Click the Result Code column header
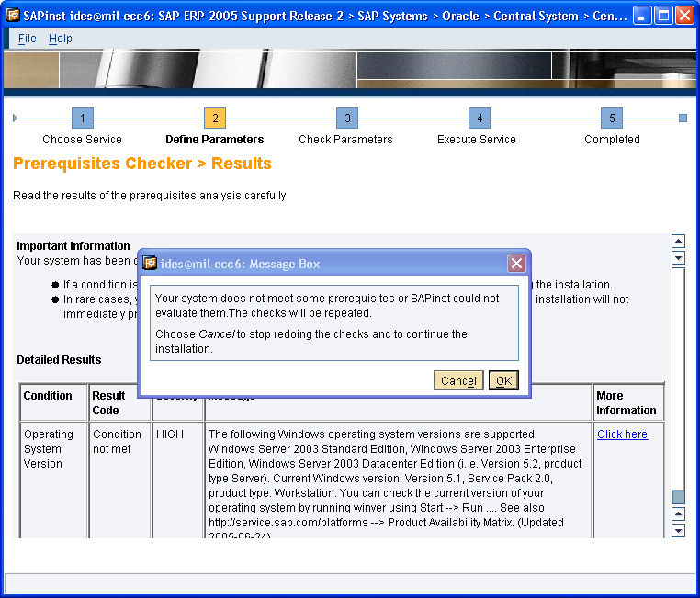Screen dimensions: 700x598 click(109, 403)
